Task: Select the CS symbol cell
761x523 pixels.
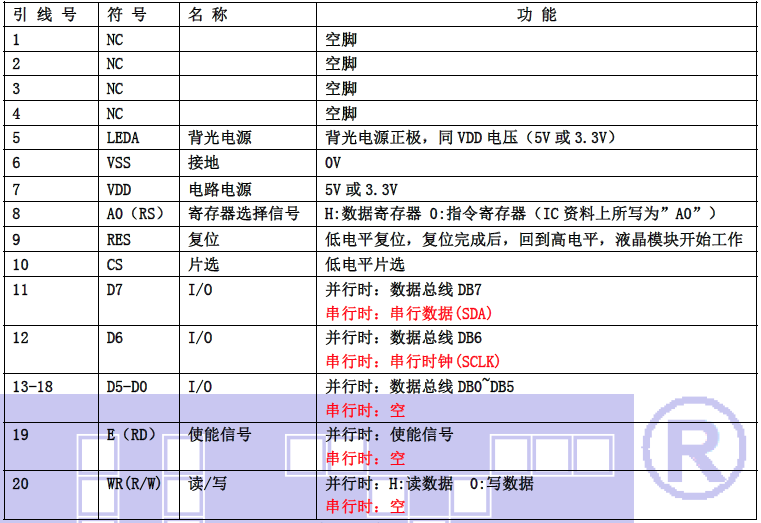Action: pos(115,264)
